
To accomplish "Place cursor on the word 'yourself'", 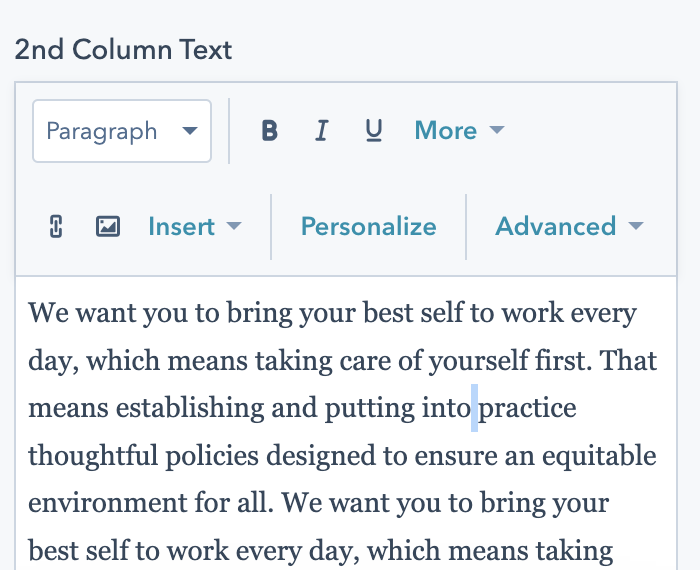I will pos(472,361).
